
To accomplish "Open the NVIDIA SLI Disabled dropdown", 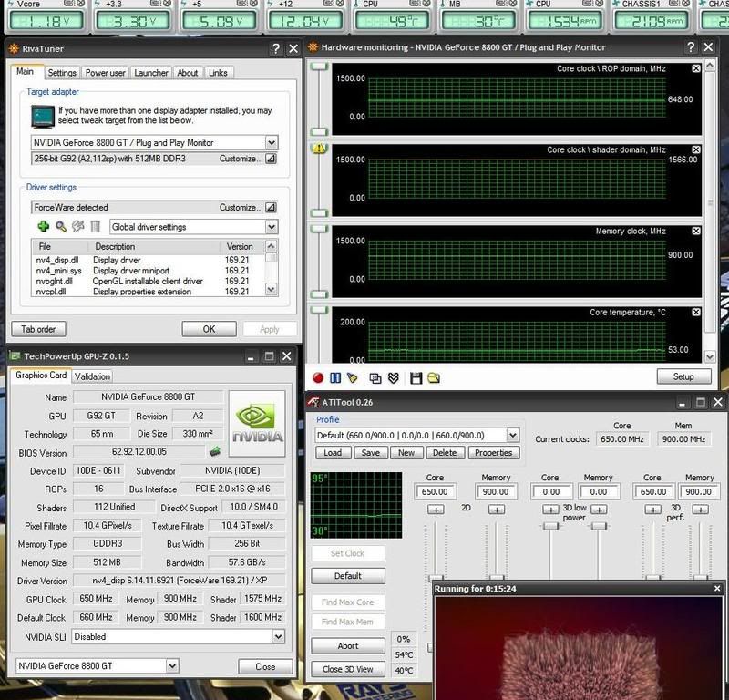I will coord(276,637).
